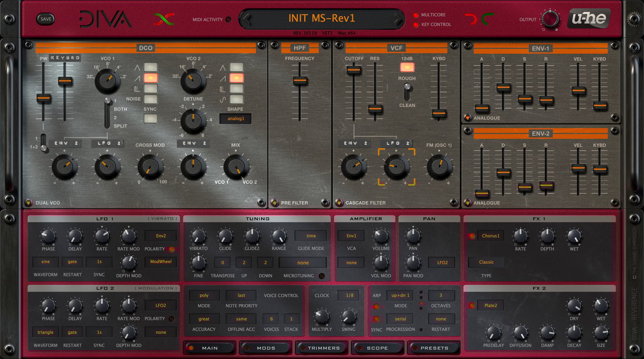Click the SAVE button

pos(46,19)
